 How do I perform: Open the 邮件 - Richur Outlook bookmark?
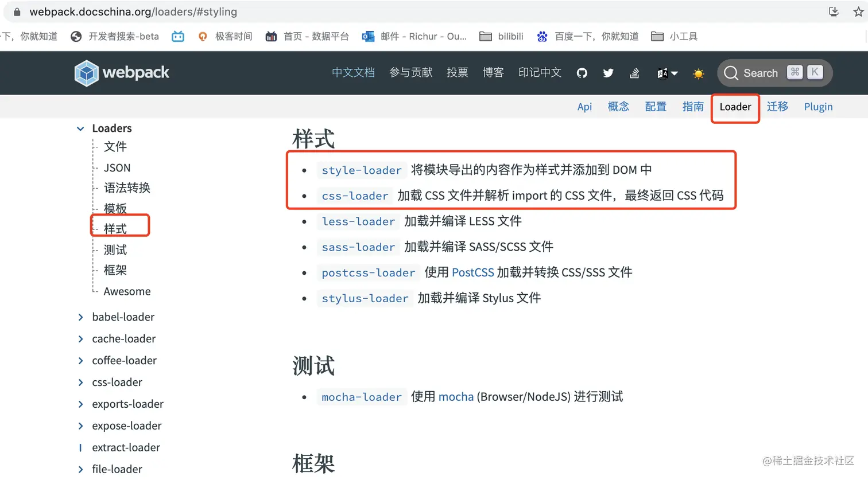414,36
